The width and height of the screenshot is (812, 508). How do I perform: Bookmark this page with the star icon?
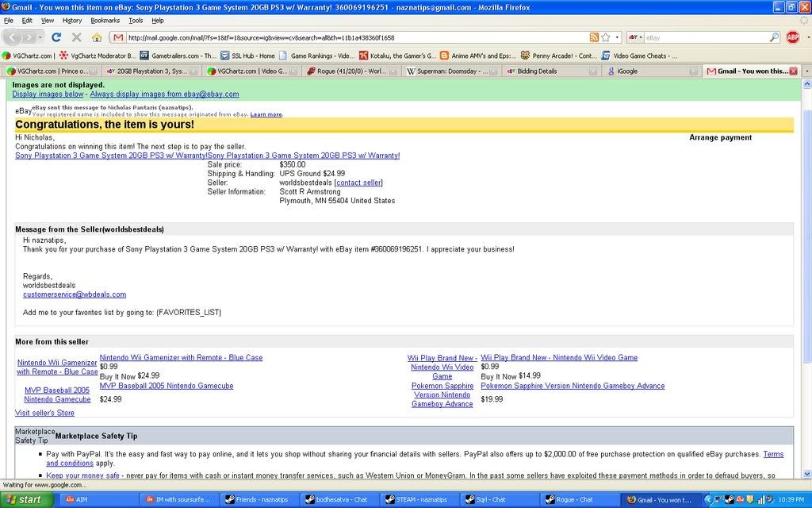(x=606, y=37)
